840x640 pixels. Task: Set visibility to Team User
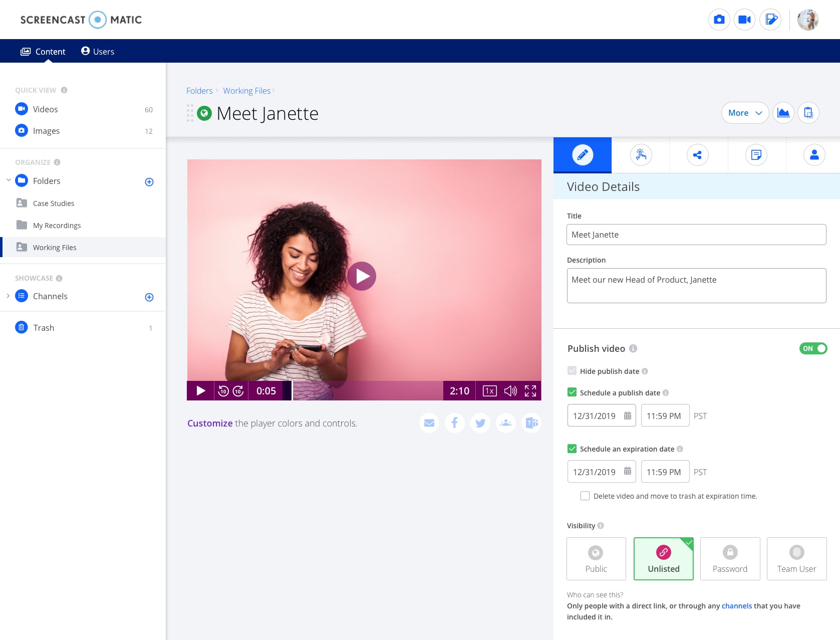[x=796, y=559]
